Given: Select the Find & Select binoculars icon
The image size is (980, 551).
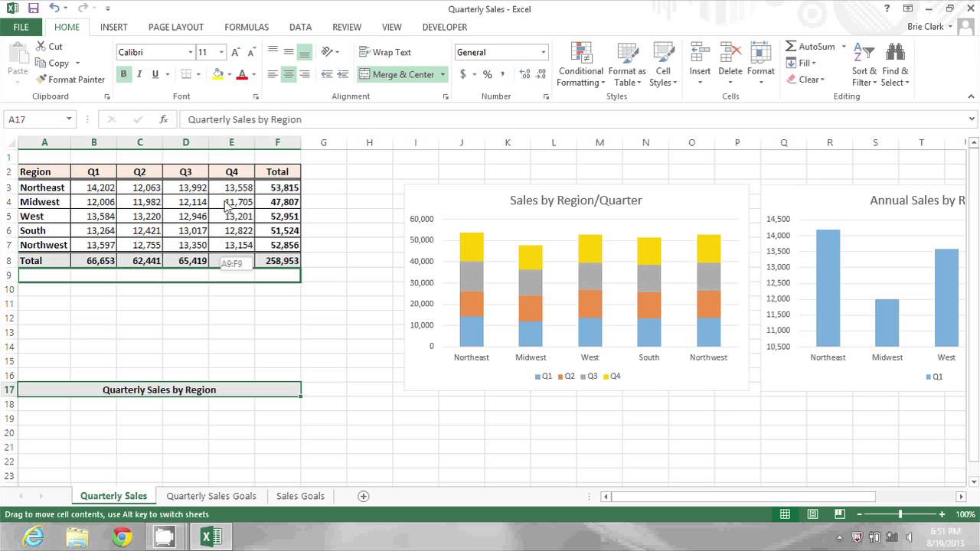Looking at the screenshot, I should coord(895,53).
